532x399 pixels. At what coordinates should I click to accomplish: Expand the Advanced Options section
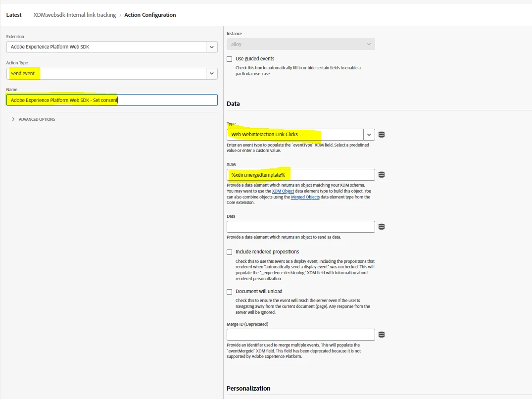pyautogui.click(x=34, y=119)
